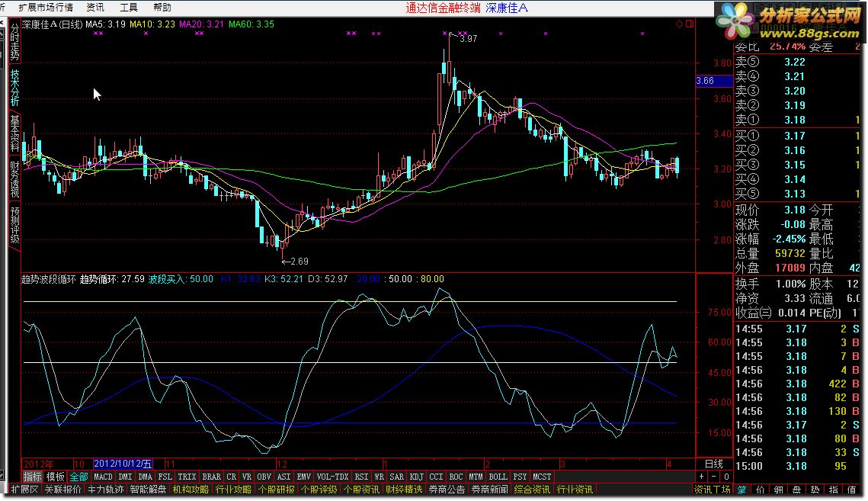Switch the indicator to MCST
The width and height of the screenshot is (868, 501).
coord(543,477)
